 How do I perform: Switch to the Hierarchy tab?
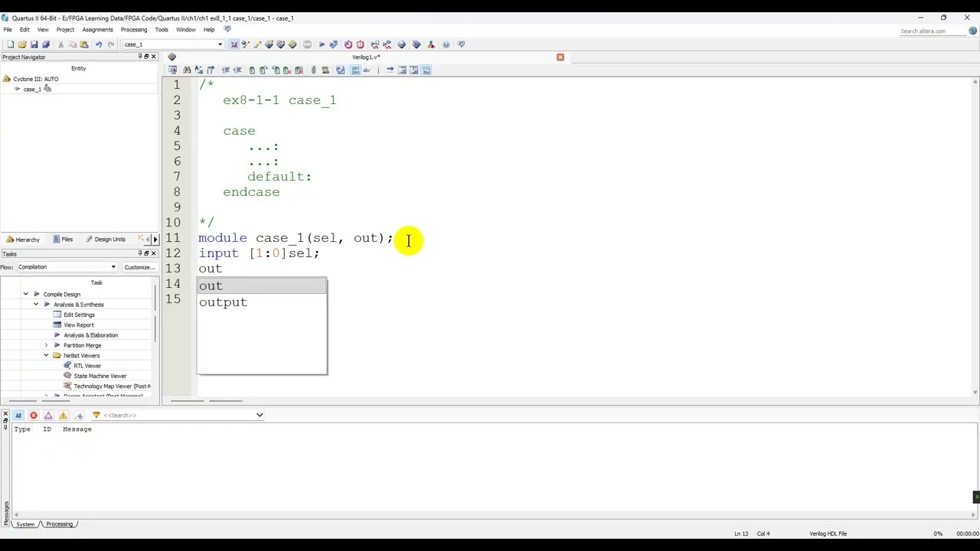23,240
